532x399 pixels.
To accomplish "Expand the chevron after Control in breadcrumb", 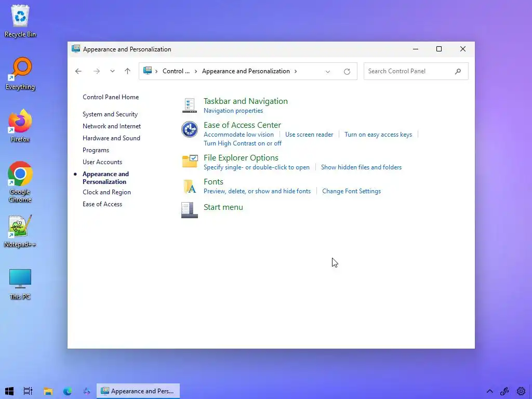I will pos(196,71).
